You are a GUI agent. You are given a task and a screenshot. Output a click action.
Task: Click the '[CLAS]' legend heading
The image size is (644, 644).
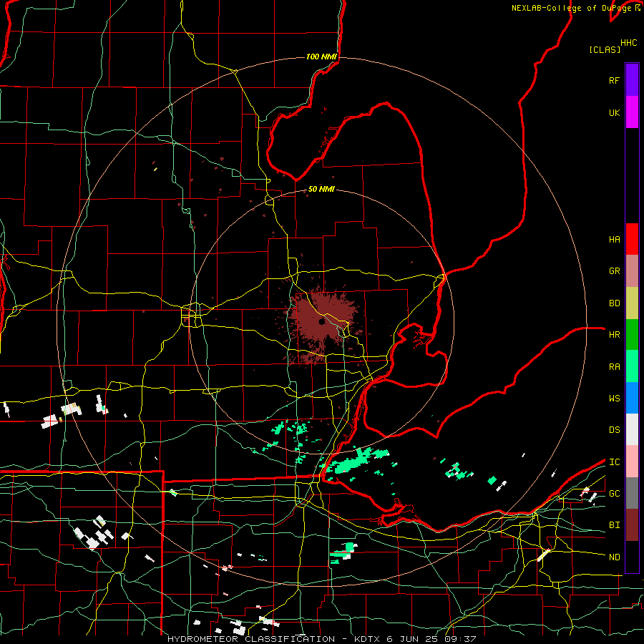605,49
